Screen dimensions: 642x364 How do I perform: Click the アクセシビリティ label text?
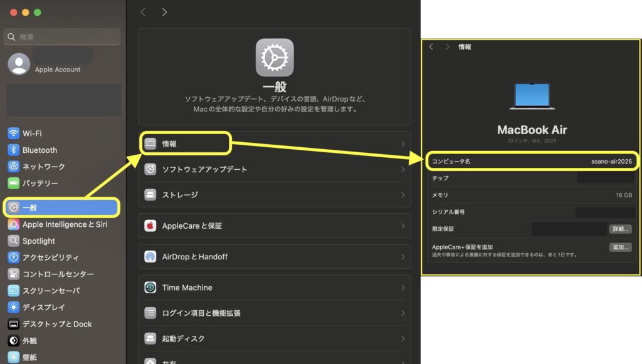tap(50, 257)
